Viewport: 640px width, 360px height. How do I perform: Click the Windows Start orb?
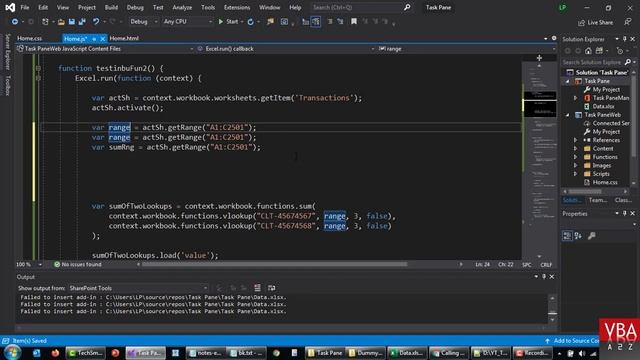(13, 353)
